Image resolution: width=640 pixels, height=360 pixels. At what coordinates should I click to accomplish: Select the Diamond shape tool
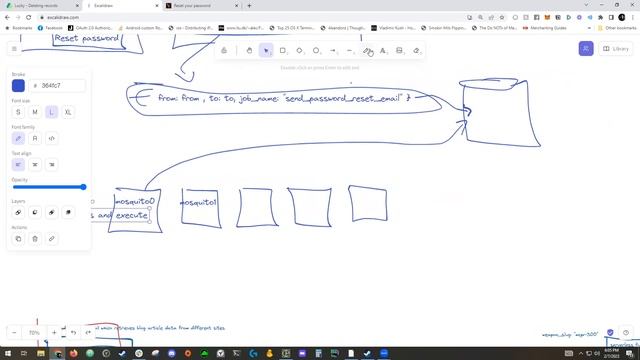[x=300, y=51]
